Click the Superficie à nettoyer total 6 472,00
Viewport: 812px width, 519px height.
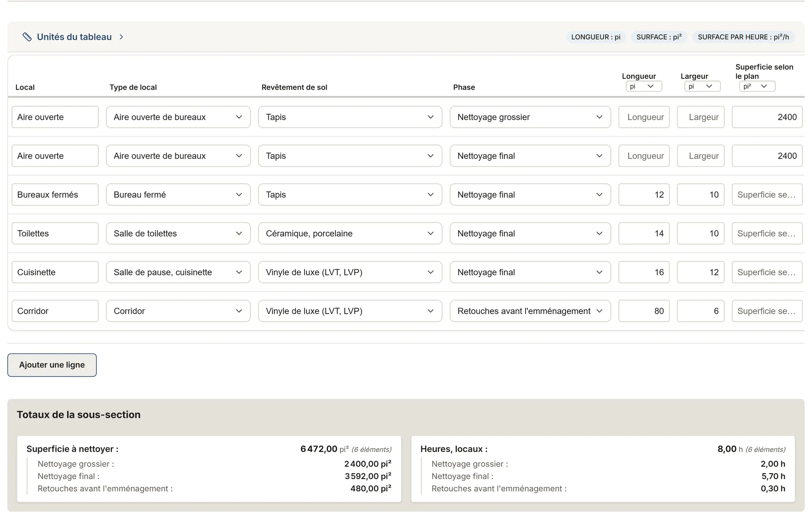319,449
